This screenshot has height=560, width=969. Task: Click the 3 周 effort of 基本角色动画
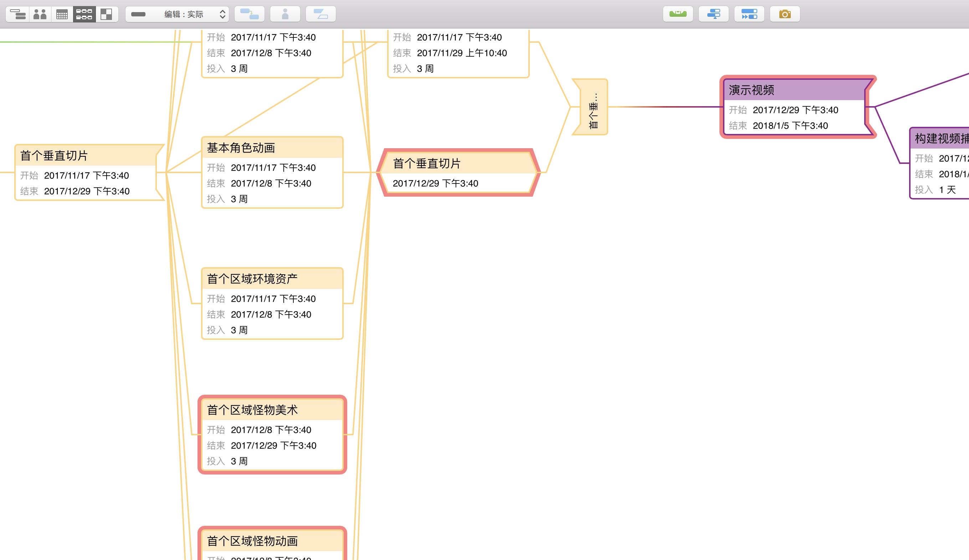(239, 199)
